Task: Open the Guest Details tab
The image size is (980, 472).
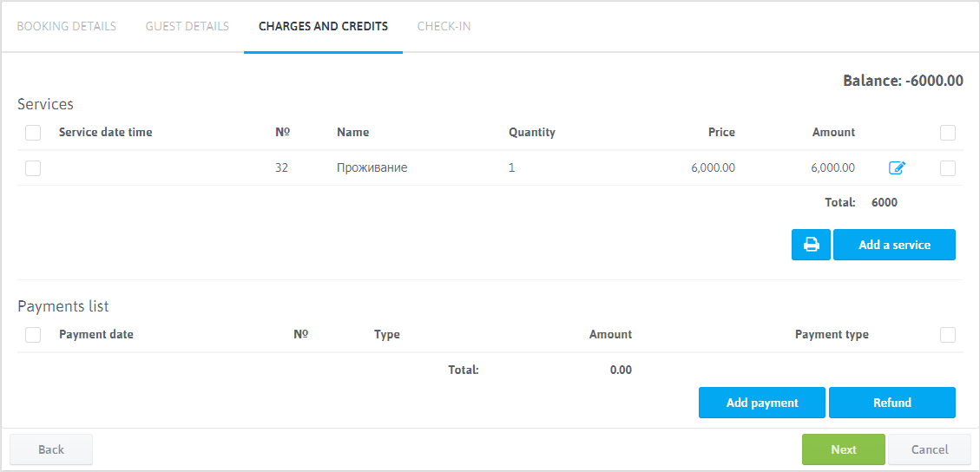Action: click(187, 26)
